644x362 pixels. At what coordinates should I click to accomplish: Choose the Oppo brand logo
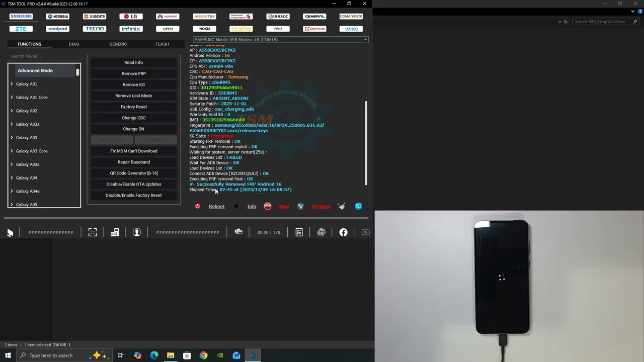tap(168, 29)
